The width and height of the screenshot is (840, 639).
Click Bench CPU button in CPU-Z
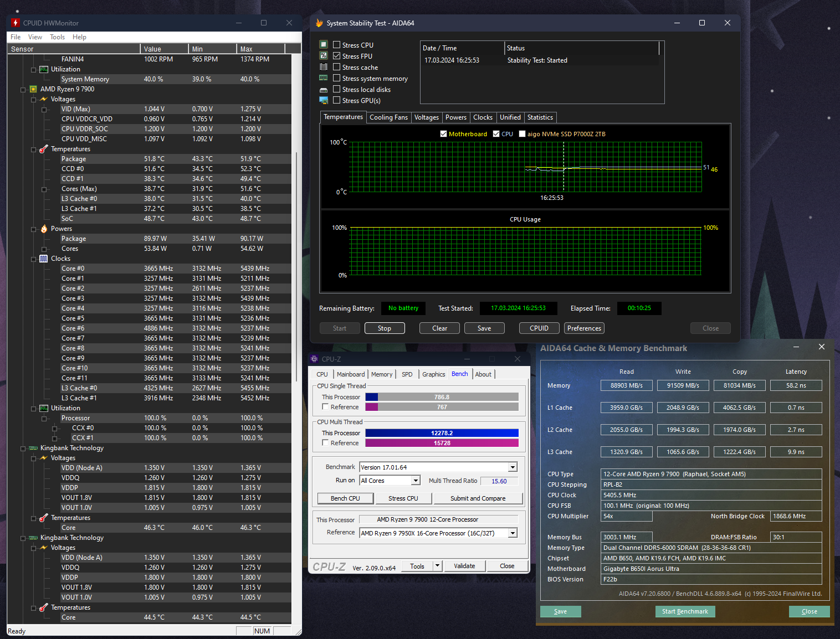pyautogui.click(x=345, y=498)
